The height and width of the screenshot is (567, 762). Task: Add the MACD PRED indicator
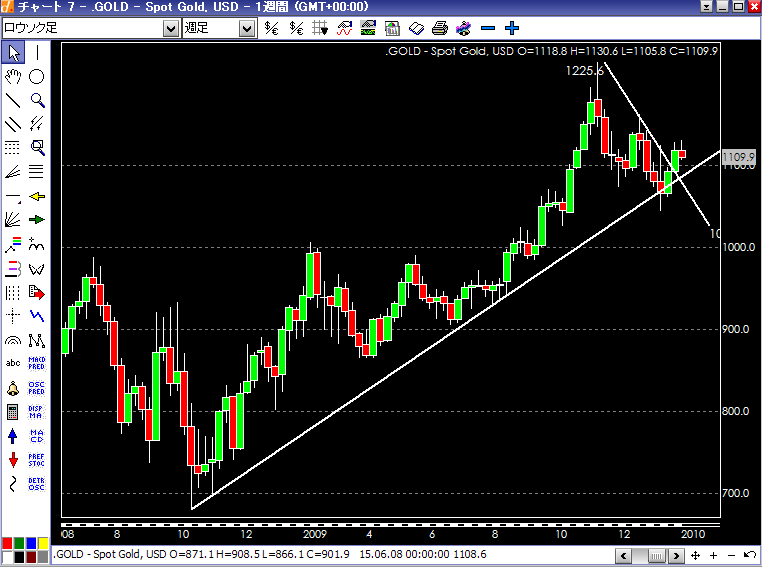click(37, 364)
